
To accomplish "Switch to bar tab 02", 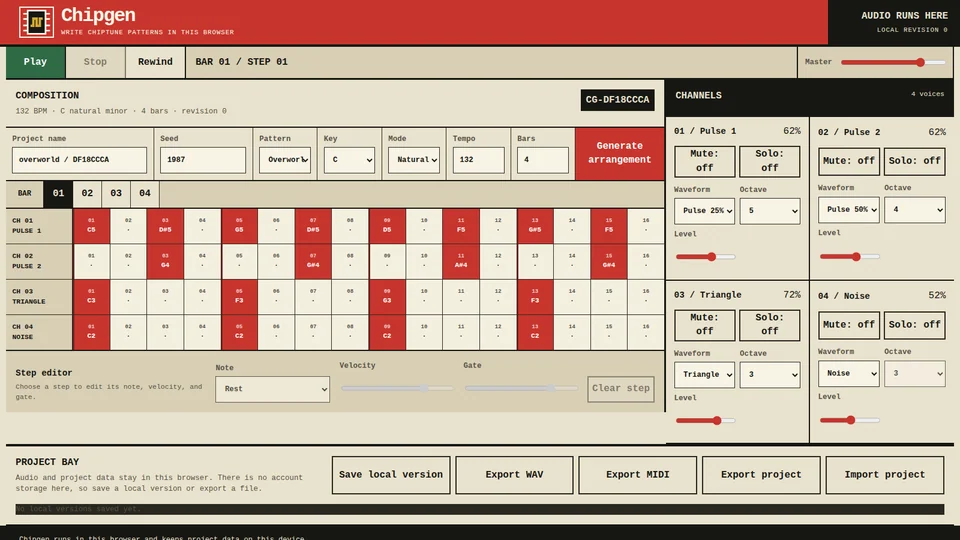I will [87, 193].
